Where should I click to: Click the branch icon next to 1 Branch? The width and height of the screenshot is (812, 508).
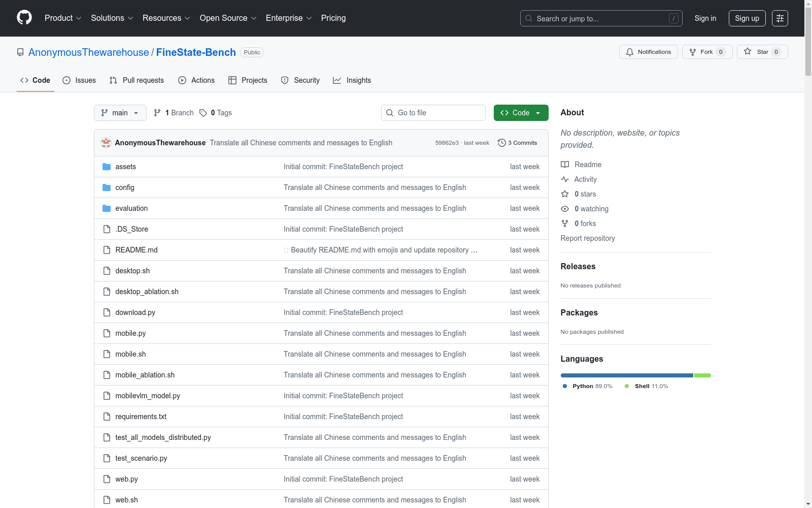coord(157,113)
